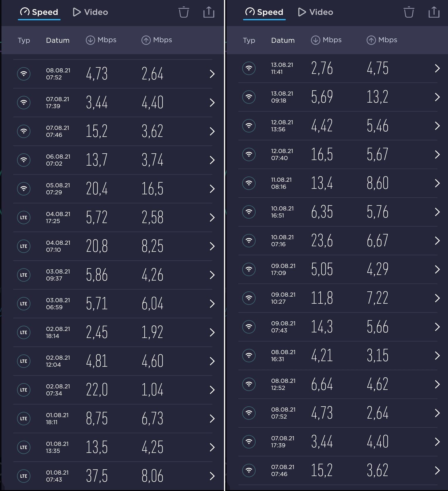Select the Speed tab in left panel
The height and width of the screenshot is (491, 448).
[39, 12]
